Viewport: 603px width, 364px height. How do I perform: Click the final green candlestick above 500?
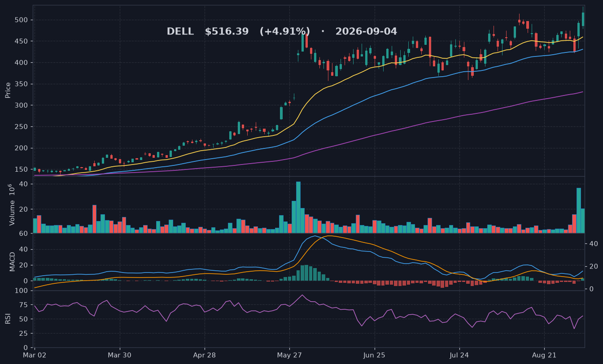pos(583,19)
